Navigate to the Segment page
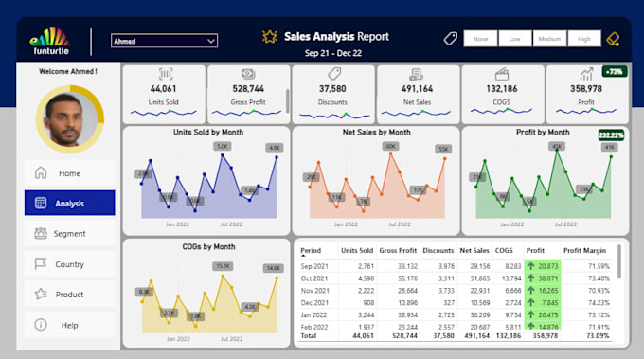 (x=69, y=233)
